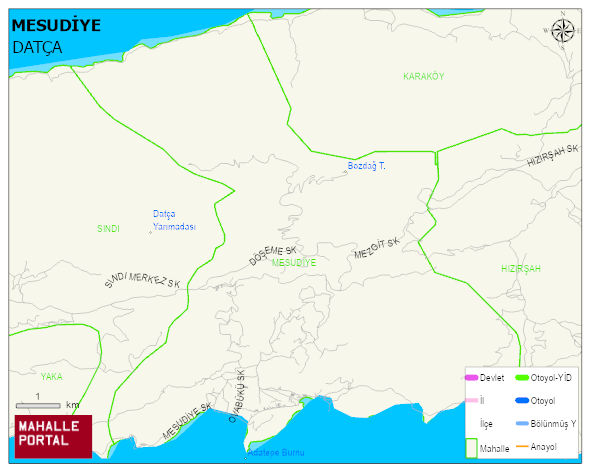591x472 pixels.
Task: Click the Devlet magenta legend swatch
Action: click(x=471, y=378)
